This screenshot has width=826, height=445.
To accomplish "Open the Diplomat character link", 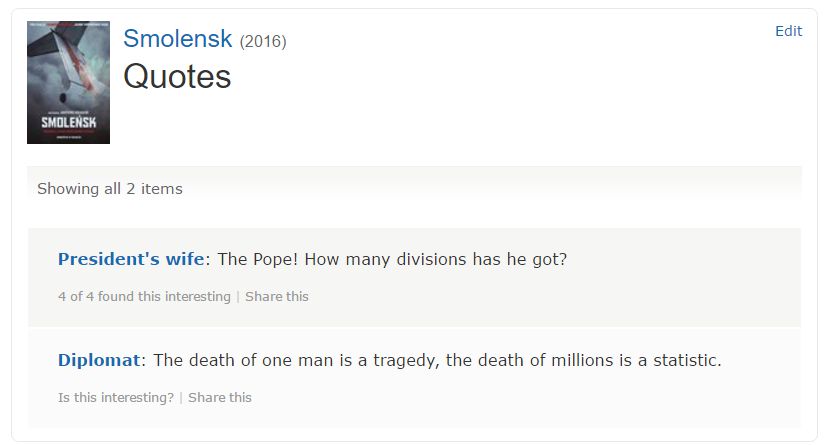I will click(x=100, y=360).
